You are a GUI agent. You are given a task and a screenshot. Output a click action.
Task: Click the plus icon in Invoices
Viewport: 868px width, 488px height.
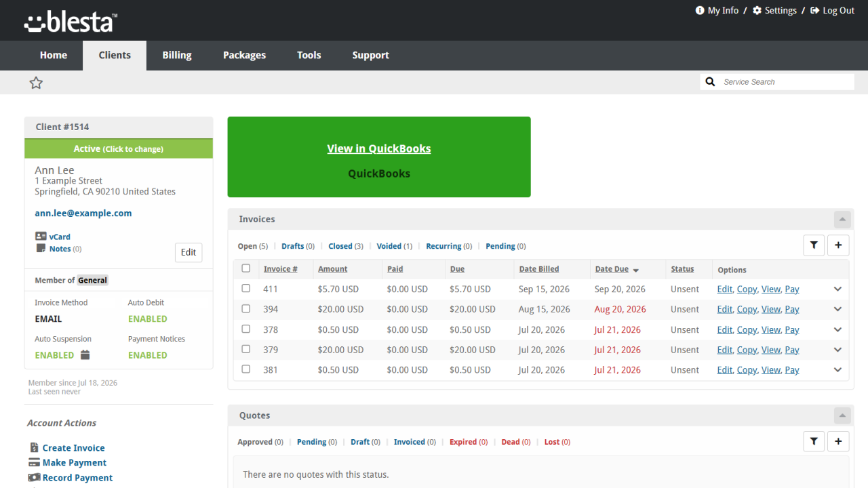(x=838, y=245)
